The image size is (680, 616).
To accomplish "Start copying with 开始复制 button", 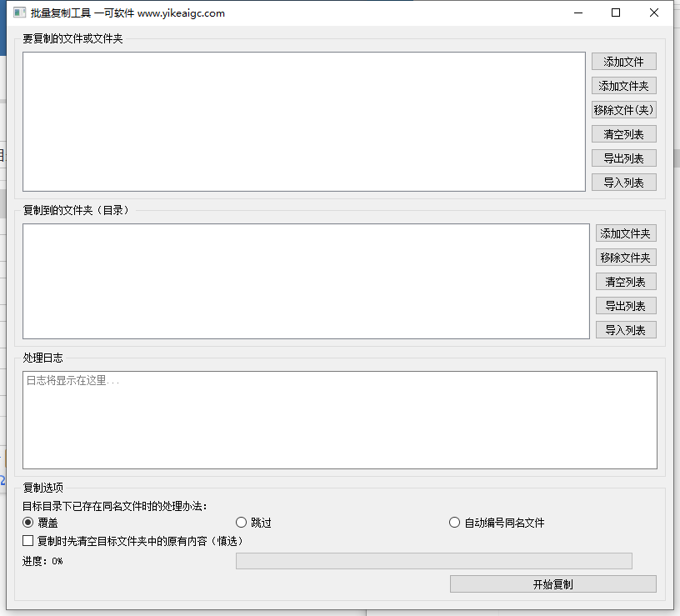I will tap(553, 583).
